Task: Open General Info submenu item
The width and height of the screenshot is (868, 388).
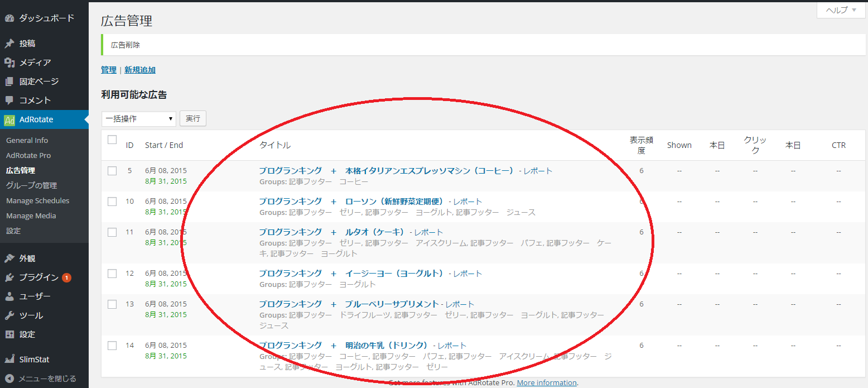Action: tap(27, 140)
